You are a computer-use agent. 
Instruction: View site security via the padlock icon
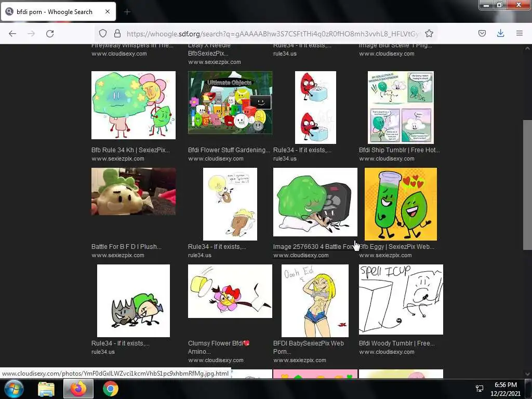117,33
